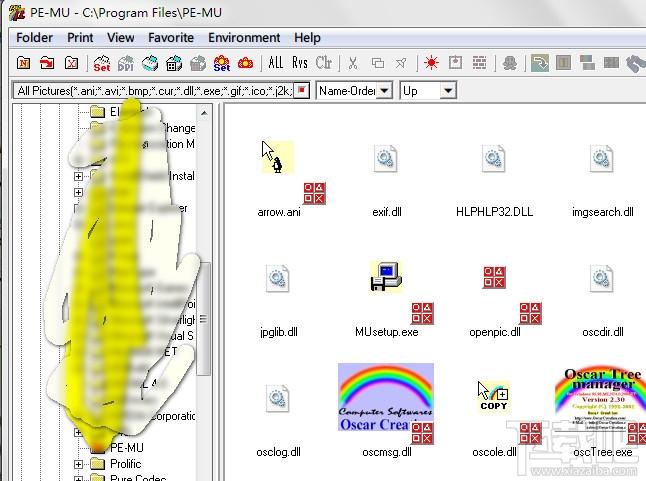Open the View menu
This screenshot has height=481, width=646.
coord(120,38)
